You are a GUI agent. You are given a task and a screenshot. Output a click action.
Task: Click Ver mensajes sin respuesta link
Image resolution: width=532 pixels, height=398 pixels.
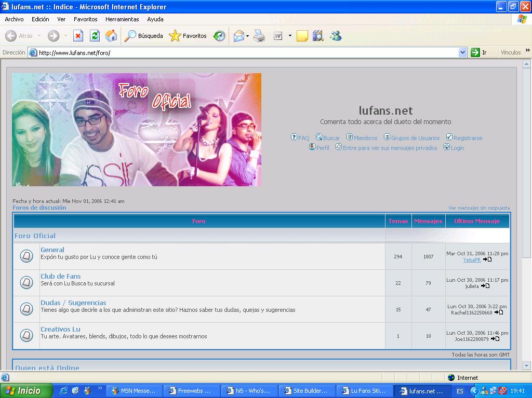click(479, 208)
